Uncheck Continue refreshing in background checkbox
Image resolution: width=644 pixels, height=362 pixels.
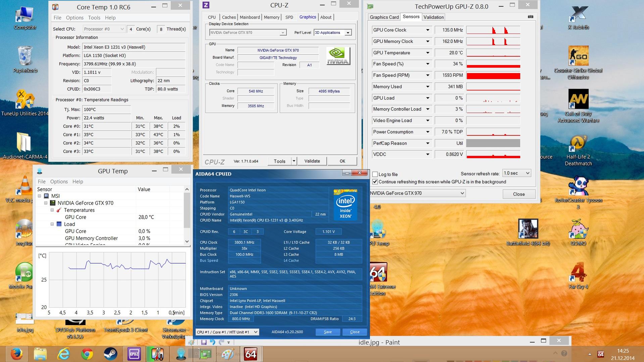coord(375,182)
